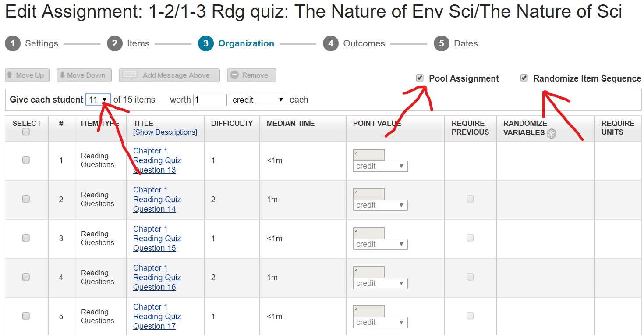Click the worth value input field
This screenshot has height=335, width=644.
coord(210,100)
